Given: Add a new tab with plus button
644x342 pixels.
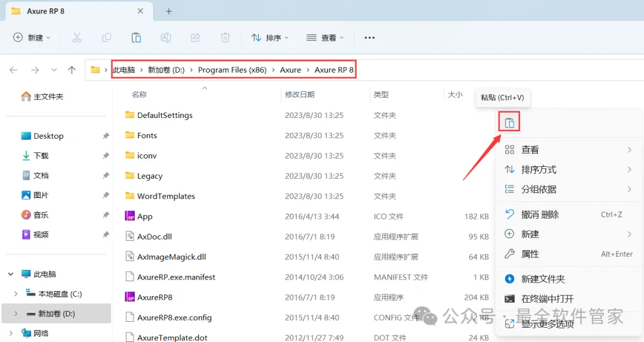Looking at the screenshot, I should coord(168,11).
